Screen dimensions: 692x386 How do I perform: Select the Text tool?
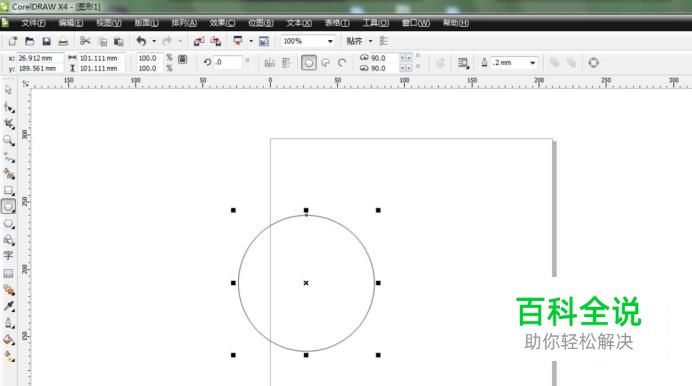[8, 256]
